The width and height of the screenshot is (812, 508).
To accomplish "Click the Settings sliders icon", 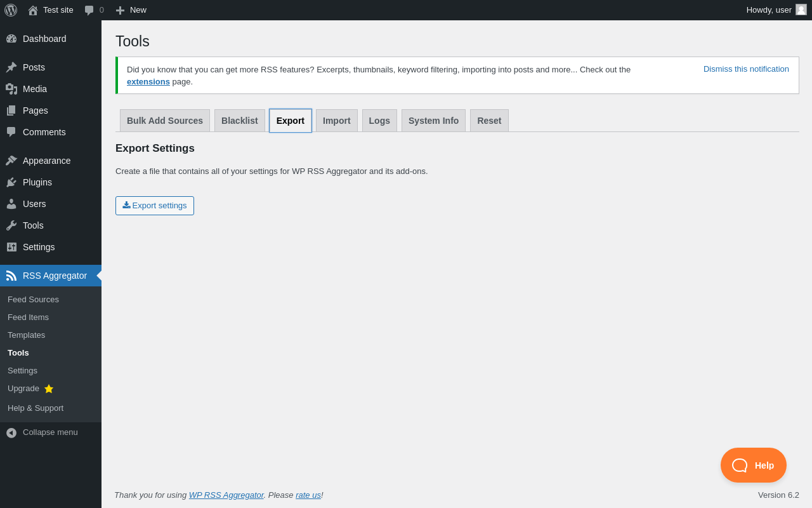I will 11,247.
